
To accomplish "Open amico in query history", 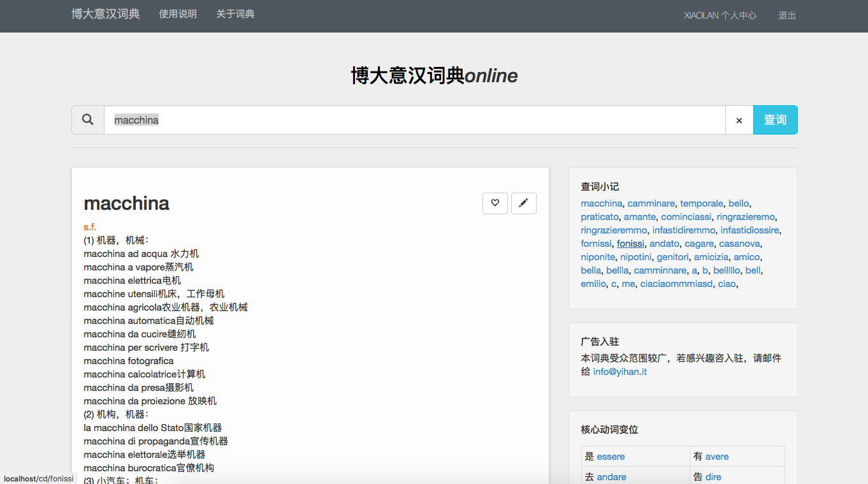I will 747,257.
